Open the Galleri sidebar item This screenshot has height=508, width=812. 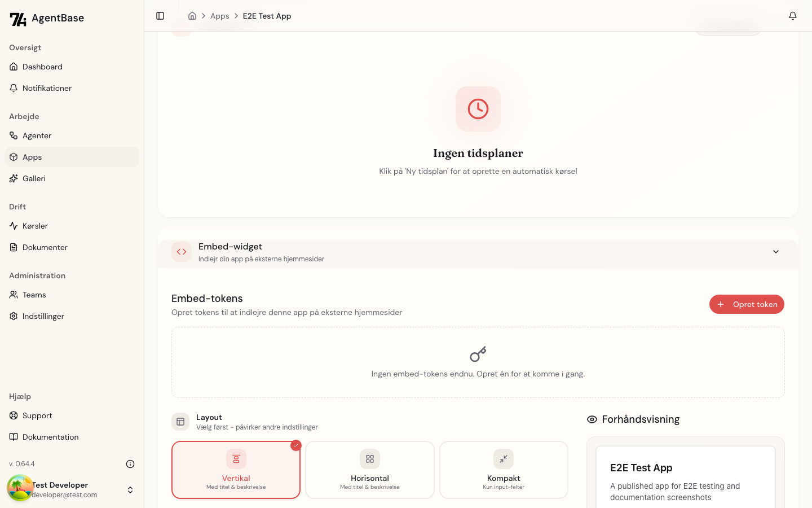72,178
